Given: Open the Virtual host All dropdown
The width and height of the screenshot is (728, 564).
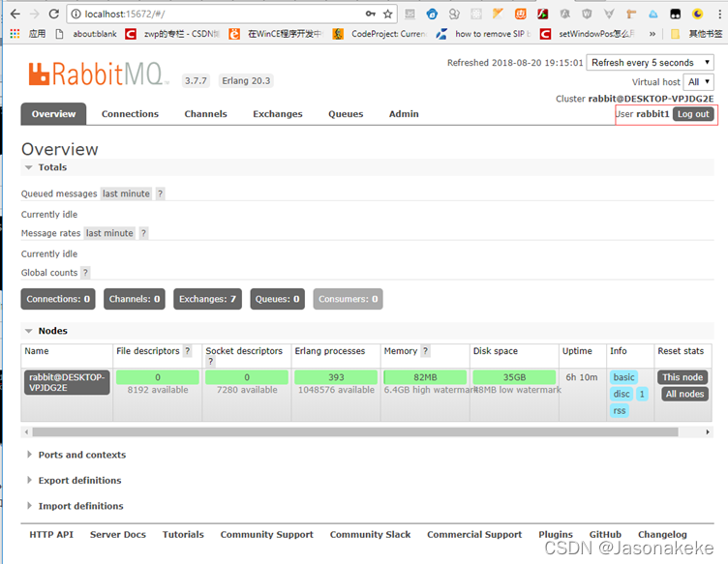Looking at the screenshot, I should tap(698, 82).
